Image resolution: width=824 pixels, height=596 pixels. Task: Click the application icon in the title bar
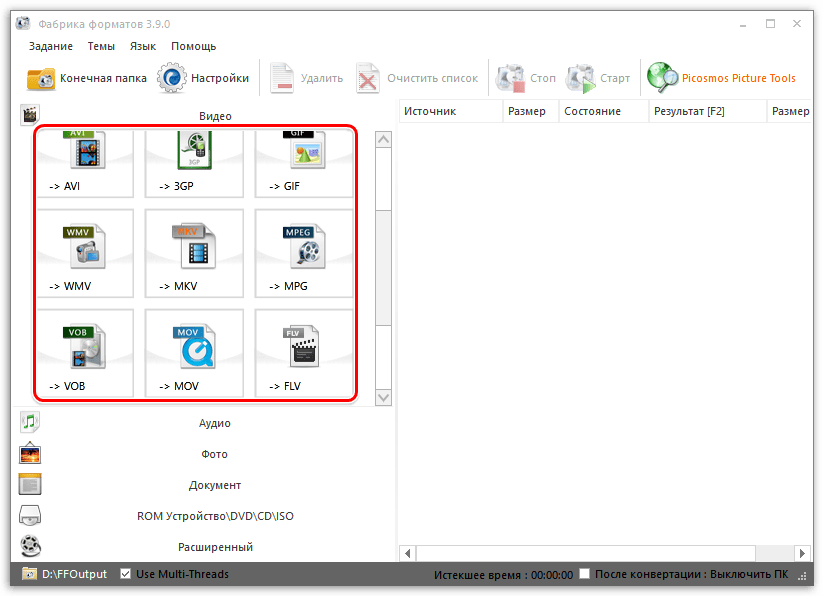(23, 24)
